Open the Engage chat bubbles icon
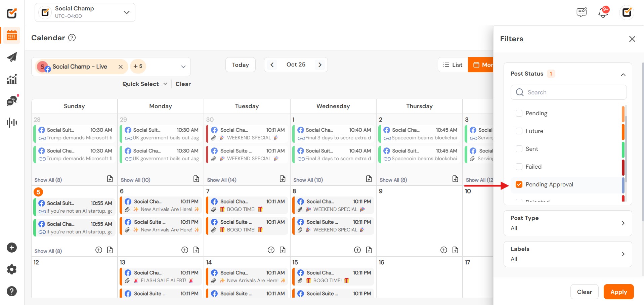The image size is (644, 305). 12,101
